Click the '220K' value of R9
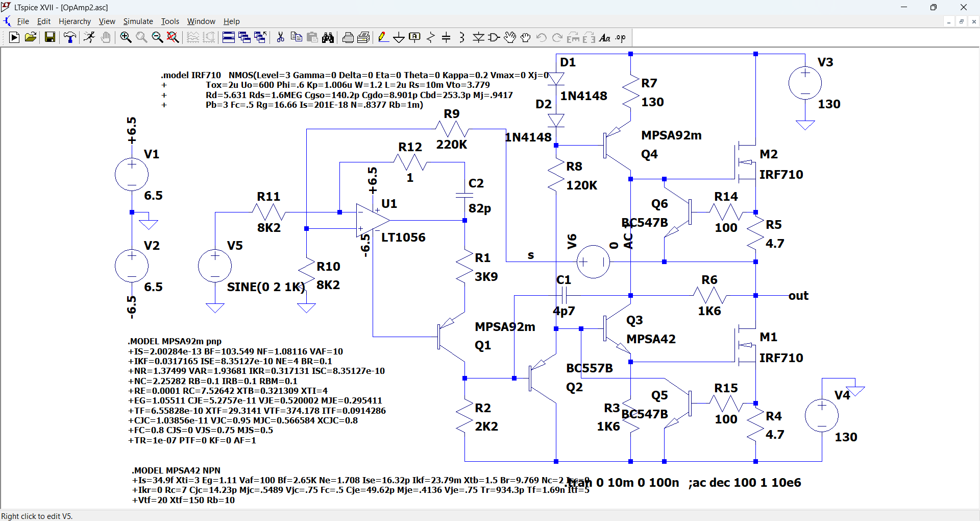Viewport: 980px width, 521px height. click(x=452, y=145)
